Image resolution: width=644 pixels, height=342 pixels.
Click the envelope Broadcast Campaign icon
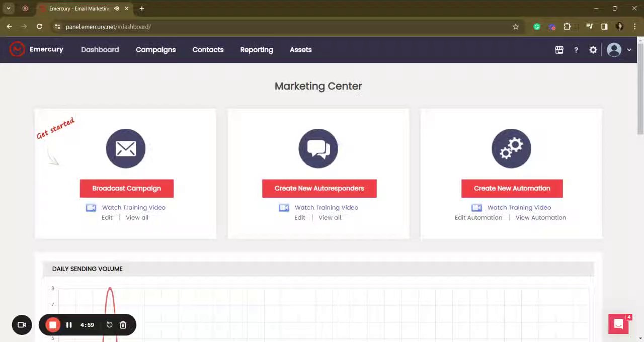[x=126, y=148]
